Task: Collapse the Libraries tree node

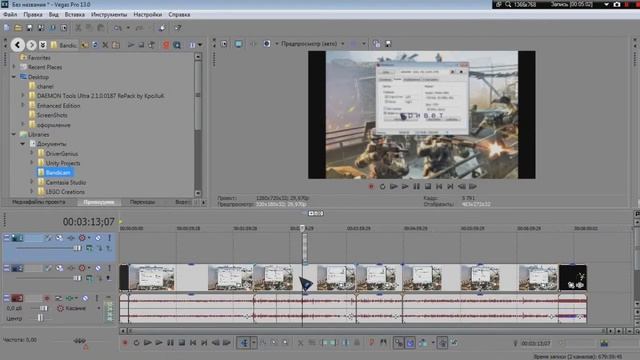Action: pos(14,134)
